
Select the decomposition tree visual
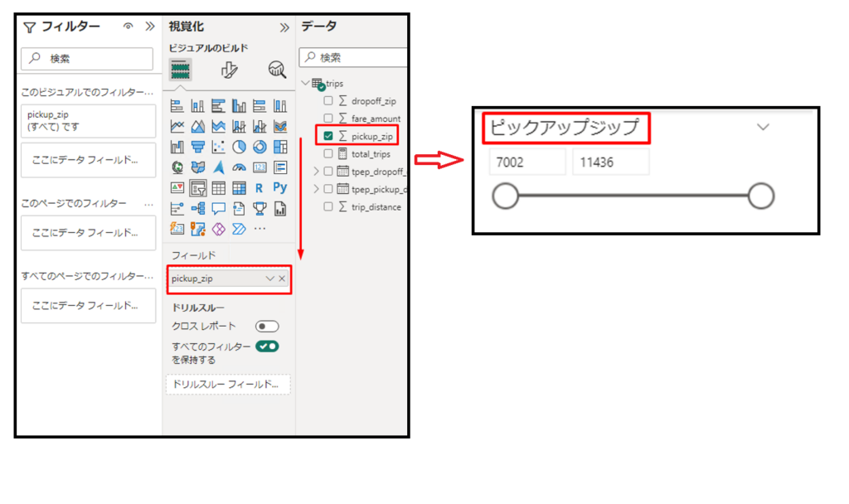[197, 208]
